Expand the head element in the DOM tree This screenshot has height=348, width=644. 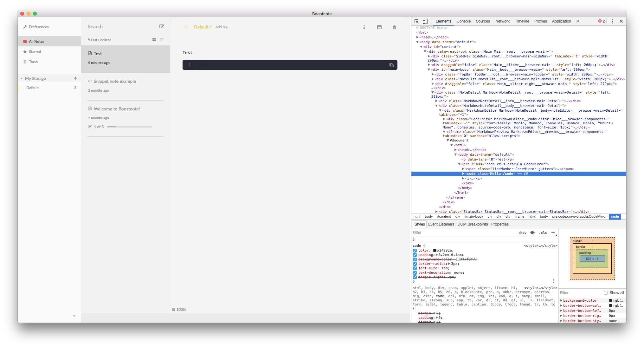[418, 37]
